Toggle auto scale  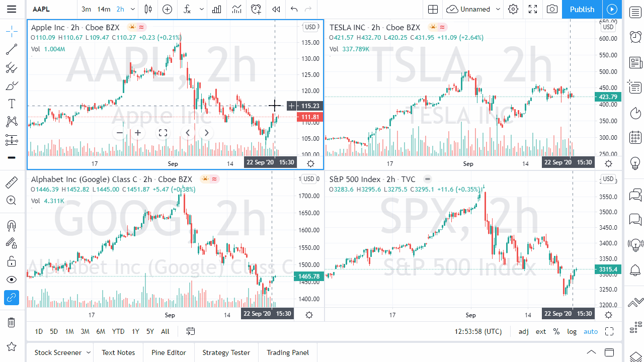591,331
